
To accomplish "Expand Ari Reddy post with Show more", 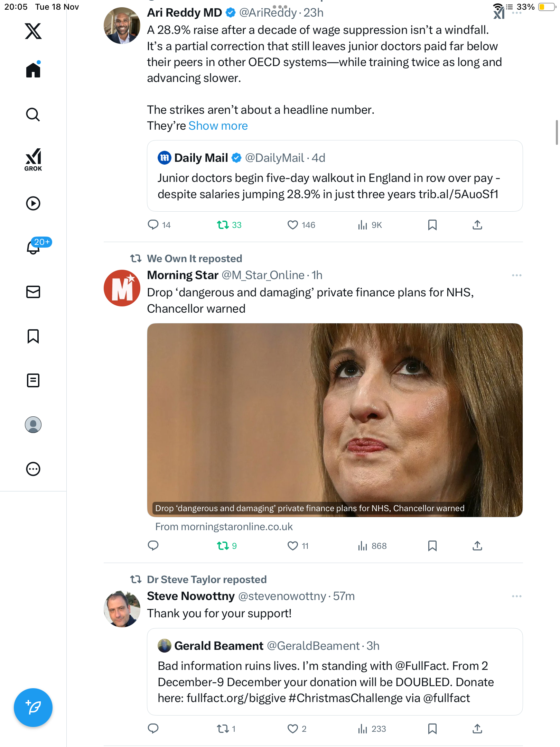I will [218, 126].
